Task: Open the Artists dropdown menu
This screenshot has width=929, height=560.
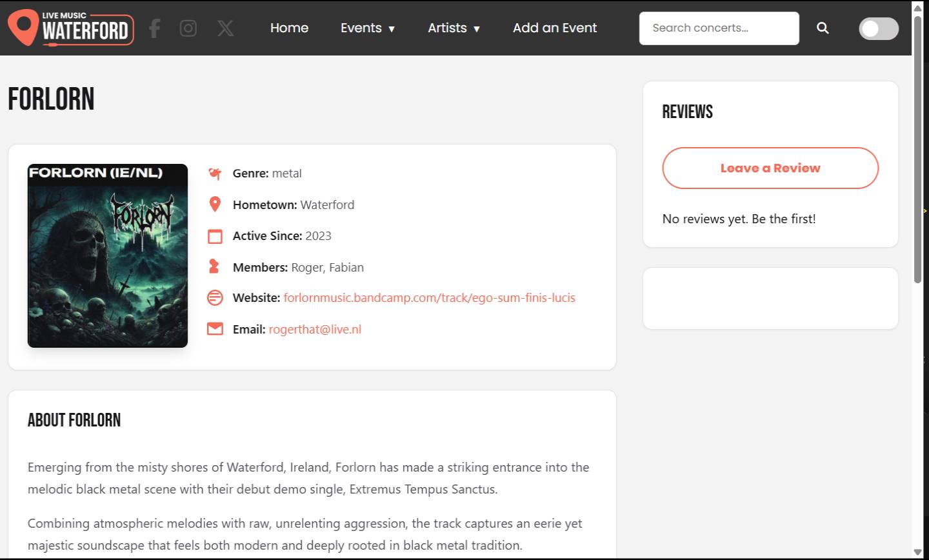Action: 454,28
